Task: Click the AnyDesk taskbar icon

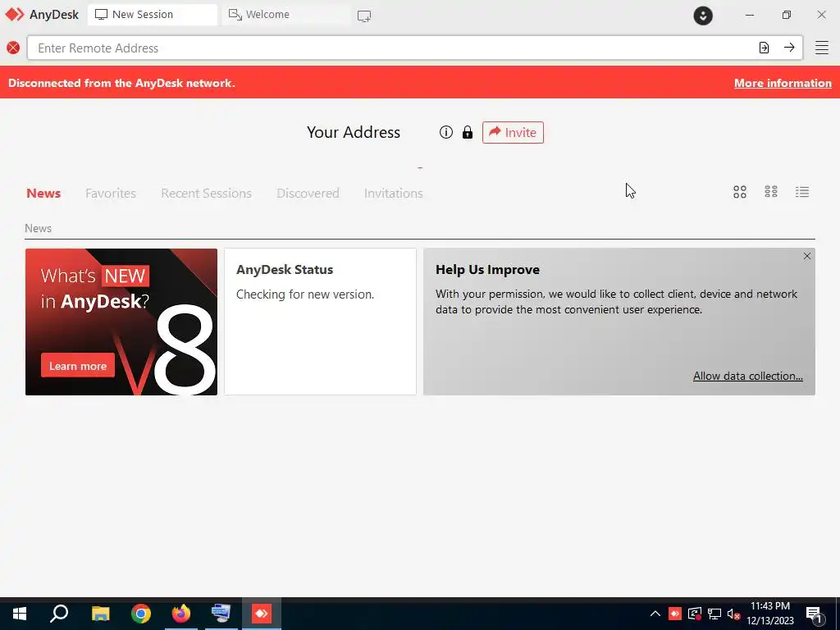Action: pos(262,614)
